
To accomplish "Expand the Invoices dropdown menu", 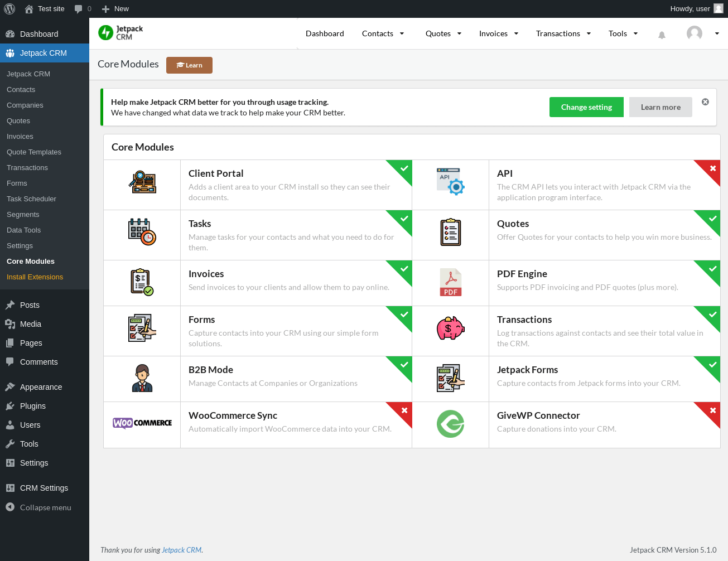I will [x=499, y=33].
